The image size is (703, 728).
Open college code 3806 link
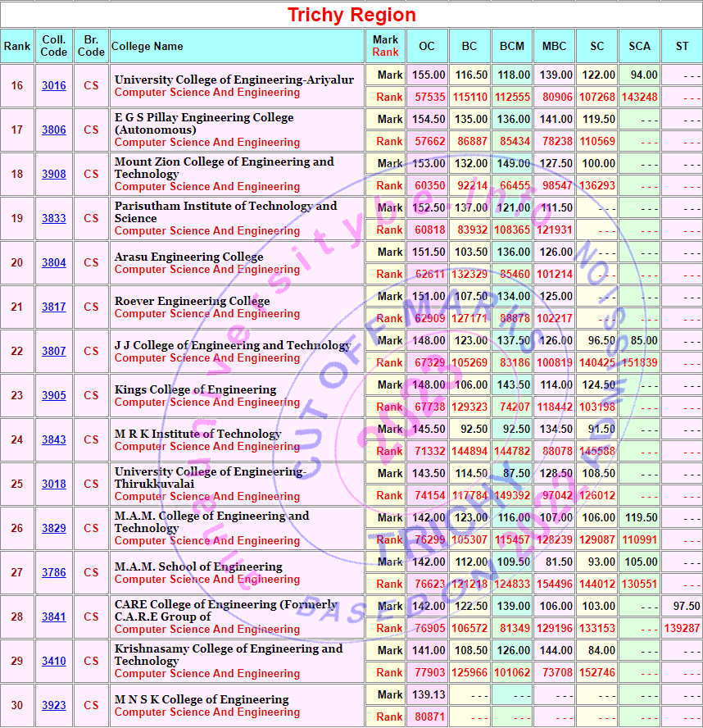tap(54, 130)
